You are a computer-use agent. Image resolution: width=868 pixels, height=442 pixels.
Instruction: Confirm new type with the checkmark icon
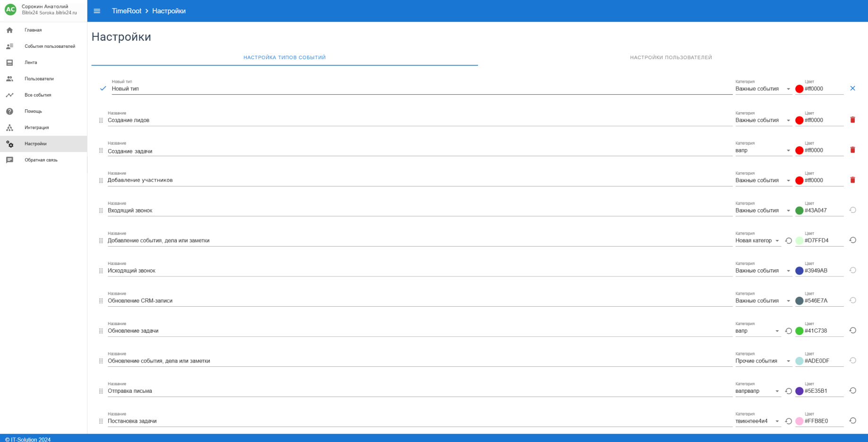coord(103,88)
